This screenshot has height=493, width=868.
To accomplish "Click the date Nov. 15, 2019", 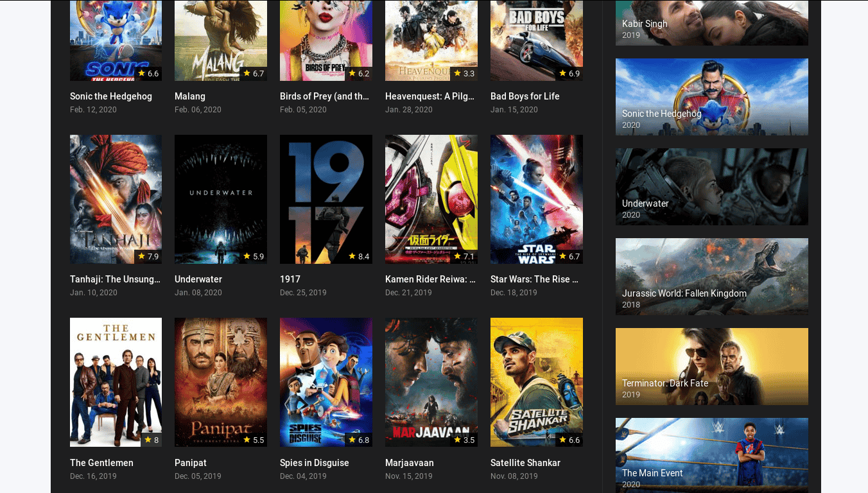I will tap(409, 476).
